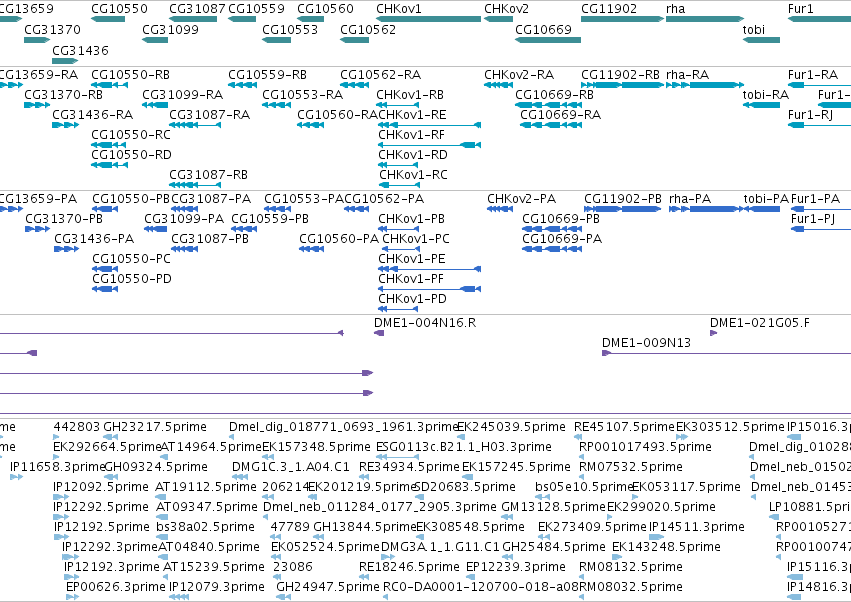The image size is (851, 602).
Task: Select BAC end DME1-004N16.R
Action: pos(424,323)
